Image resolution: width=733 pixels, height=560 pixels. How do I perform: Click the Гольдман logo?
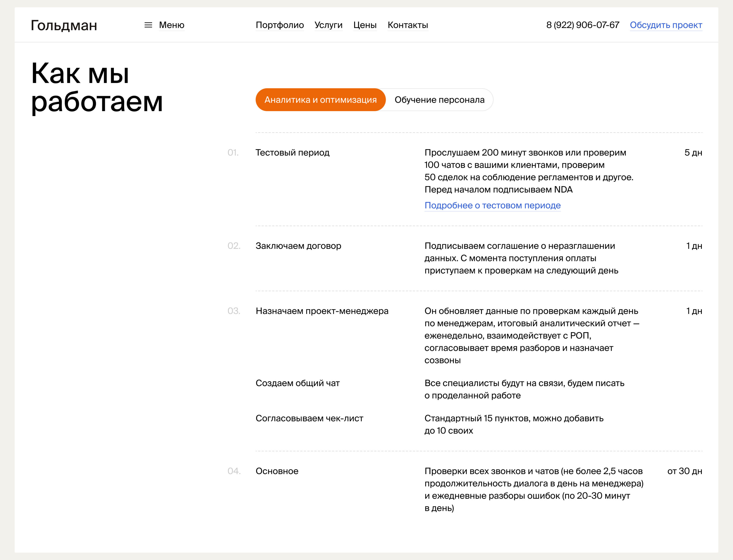point(64,26)
